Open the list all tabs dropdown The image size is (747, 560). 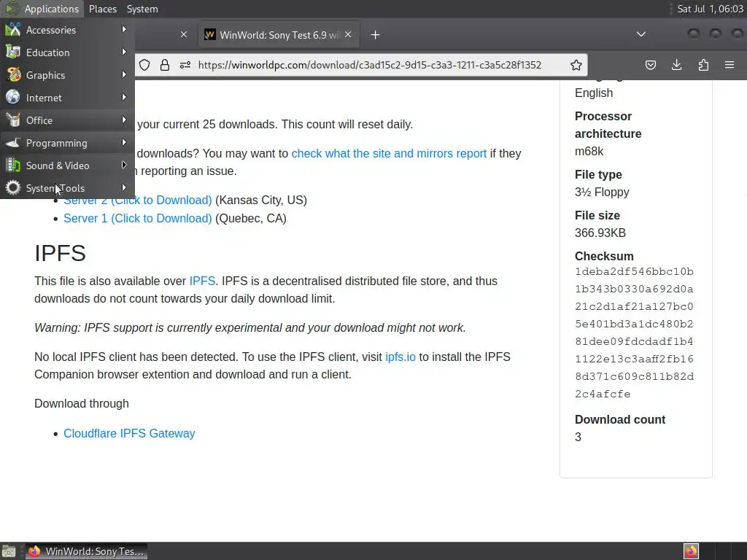pyautogui.click(x=641, y=34)
